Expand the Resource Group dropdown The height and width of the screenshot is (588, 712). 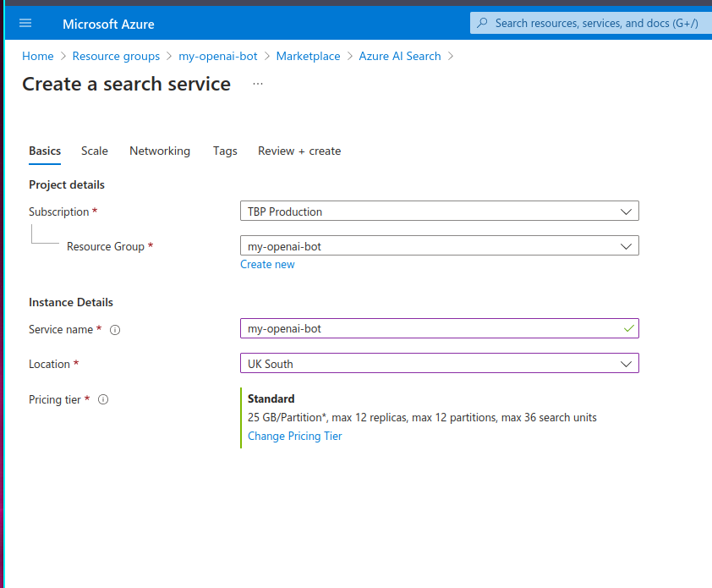tap(626, 246)
